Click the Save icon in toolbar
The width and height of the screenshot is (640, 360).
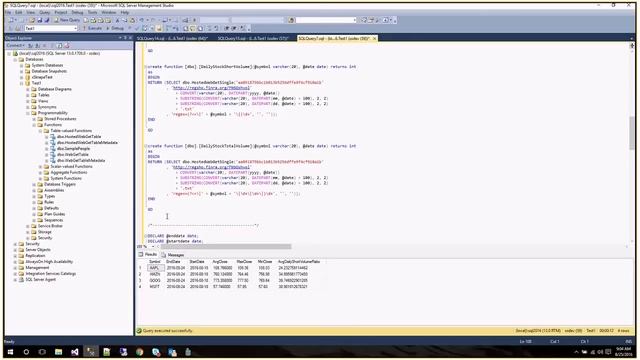coord(40,20)
